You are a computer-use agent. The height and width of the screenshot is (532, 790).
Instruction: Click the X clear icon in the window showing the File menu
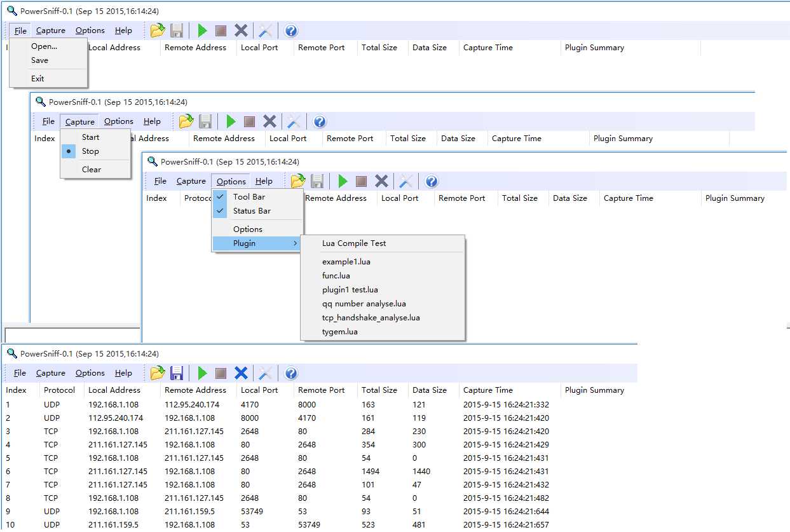click(241, 31)
